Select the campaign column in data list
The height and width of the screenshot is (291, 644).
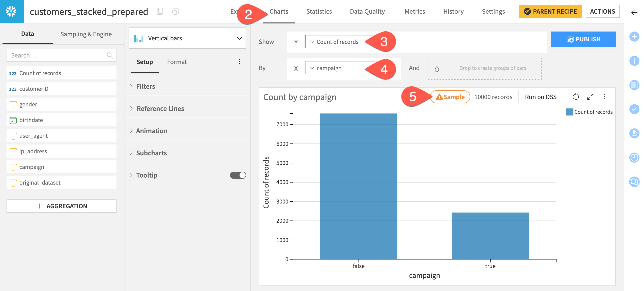62,167
